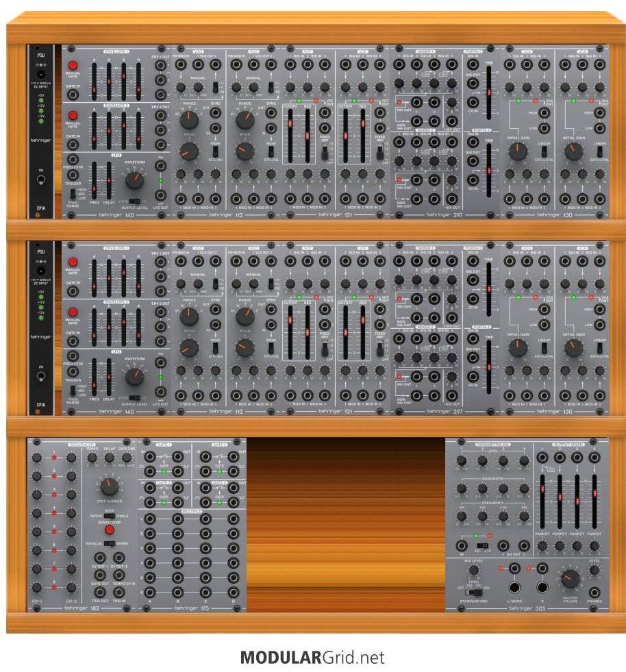Screen dimensions: 626x672
Task: Click the MIX LEVEL knob on module 305
Action: (473, 570)
